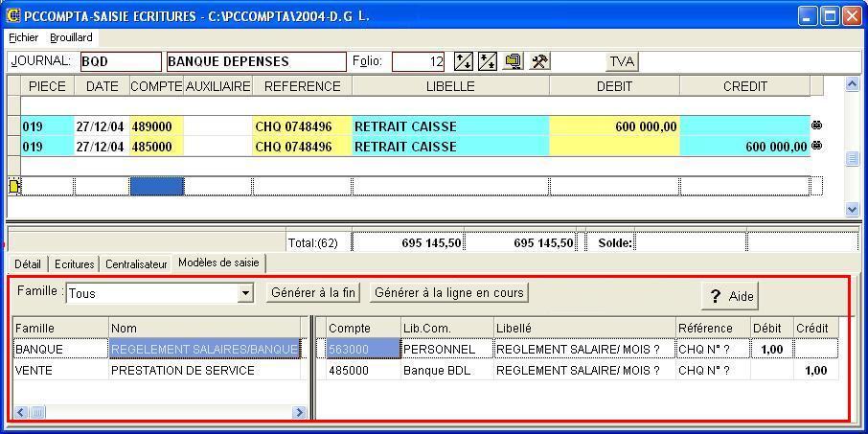Click the PCCOMPTA application title bar icon
Screen dimensions: 868x434
click(12, 15)
